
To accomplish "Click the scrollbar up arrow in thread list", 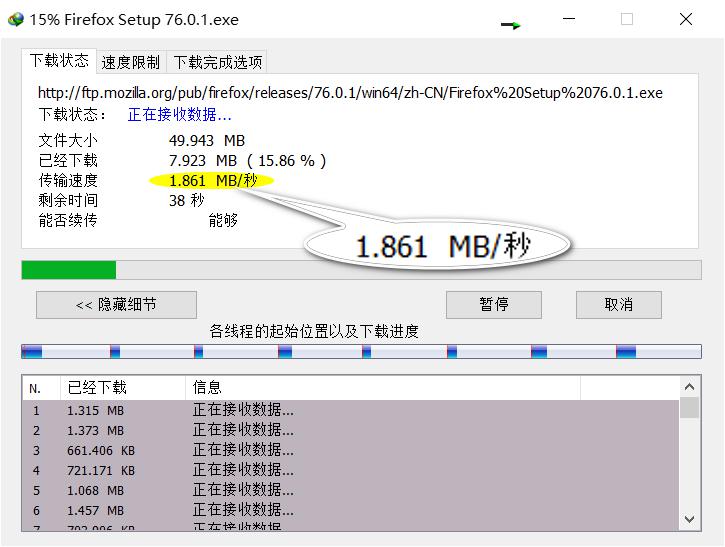I will [690, 387].
